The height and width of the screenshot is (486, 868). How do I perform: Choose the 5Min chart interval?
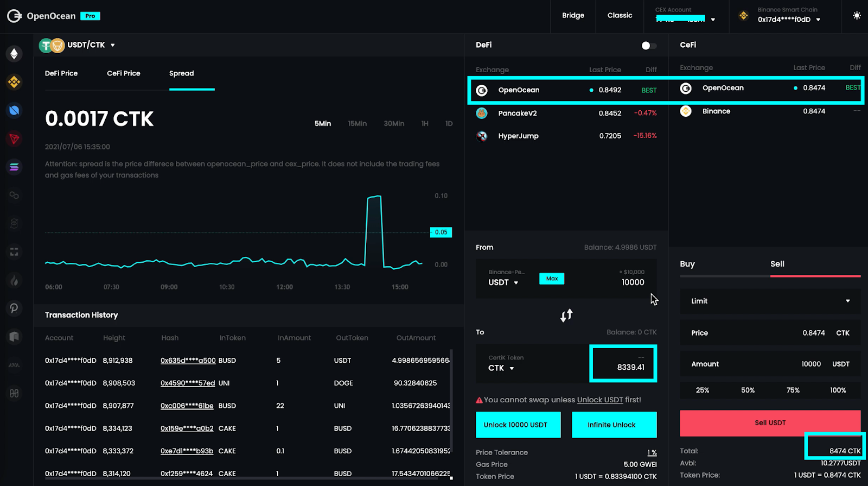(323, 124)
